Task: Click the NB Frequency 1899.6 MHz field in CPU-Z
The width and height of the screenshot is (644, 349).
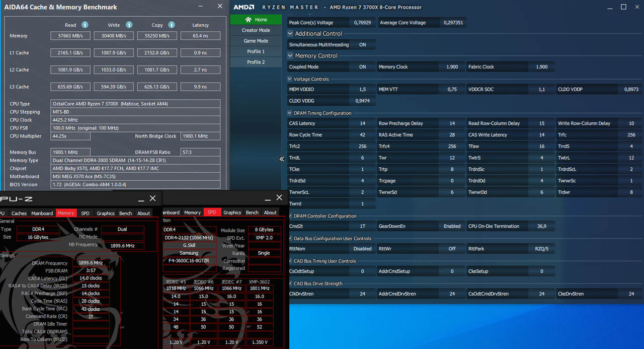Action: 124,246
